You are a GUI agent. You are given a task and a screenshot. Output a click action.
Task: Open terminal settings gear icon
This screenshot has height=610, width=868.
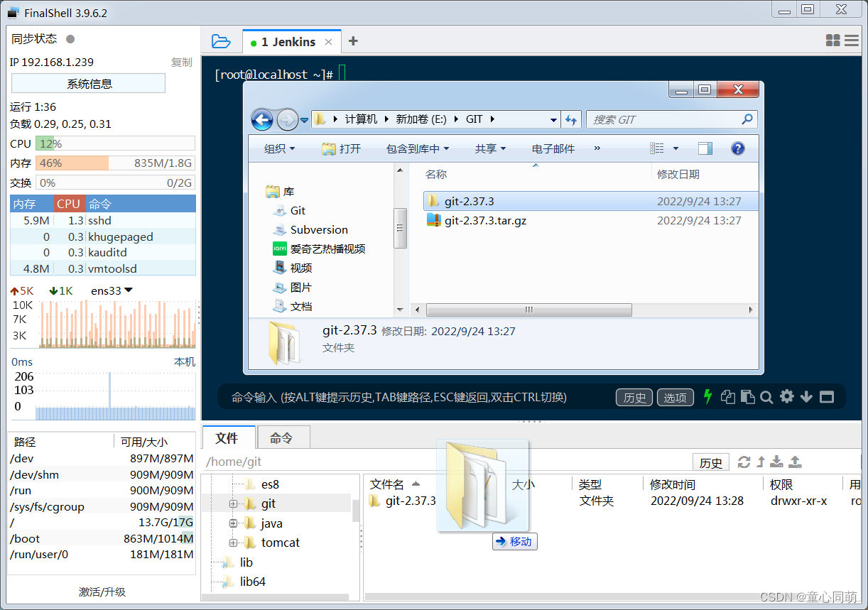[786, 396]
